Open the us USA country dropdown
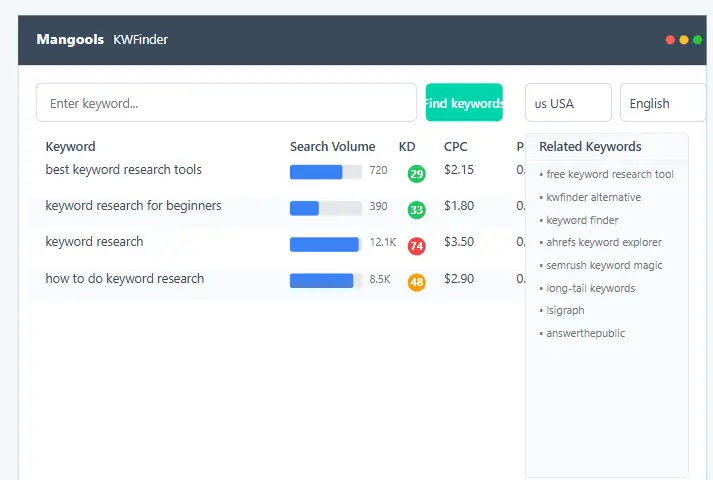713x480 pixels. pos(568,103)
